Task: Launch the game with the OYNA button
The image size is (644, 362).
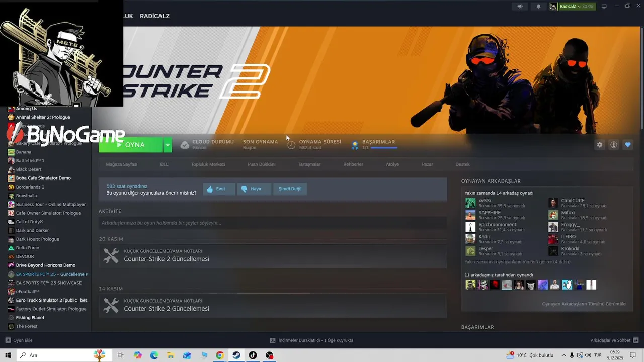Action: [130, 145]
